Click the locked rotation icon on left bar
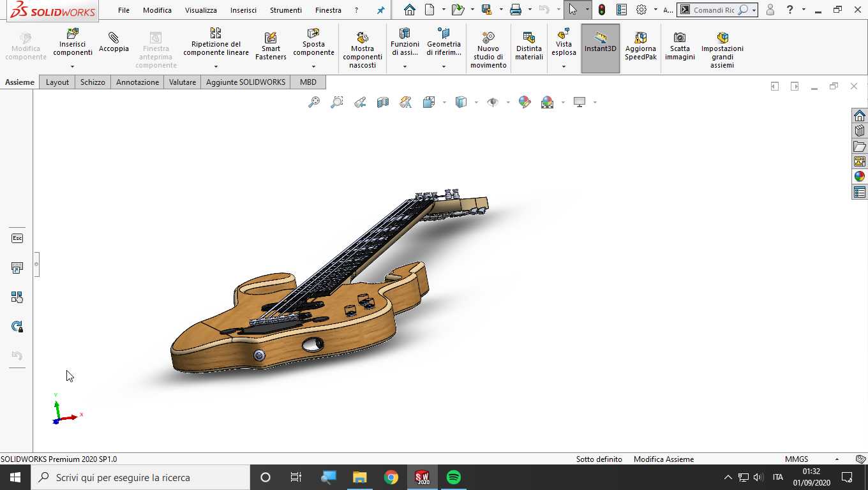Image resolution: width=868 pixels, height=490 pixels. pyautogui.click(x=17, y=326)
